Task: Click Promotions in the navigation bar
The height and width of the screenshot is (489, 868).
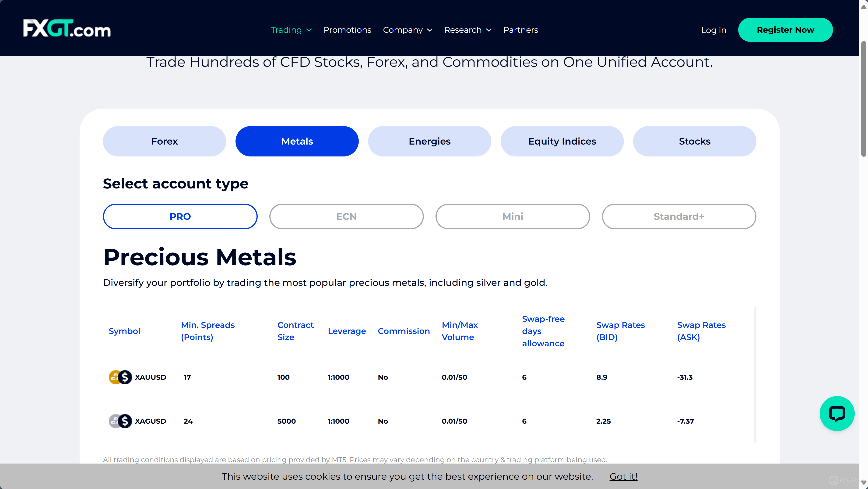Action: point(347,30)
